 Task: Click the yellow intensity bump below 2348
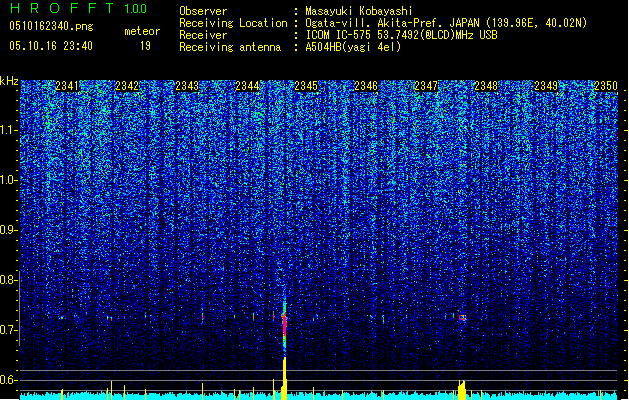(462, 390)
